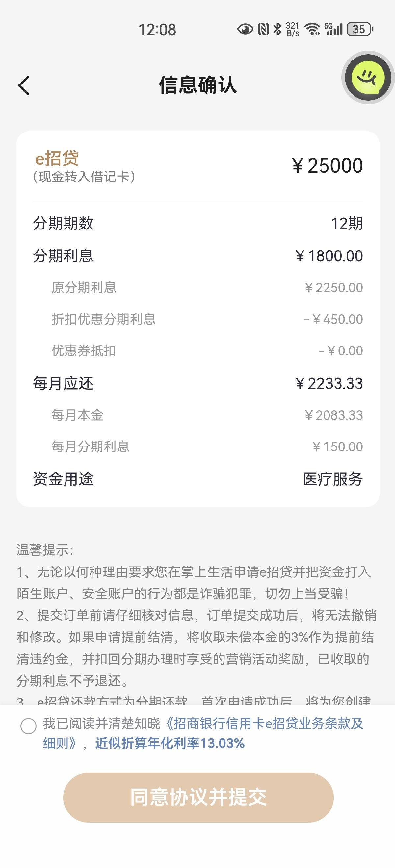
Task: Tap the back arrow icon
Action: pyautogui.click(x=24, y=85)
